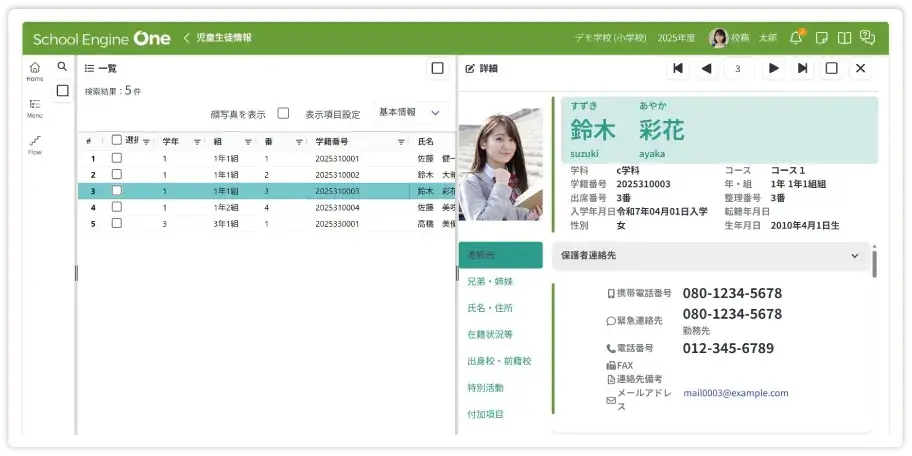Click the 氏名 column header

click(x=426, y=142)
